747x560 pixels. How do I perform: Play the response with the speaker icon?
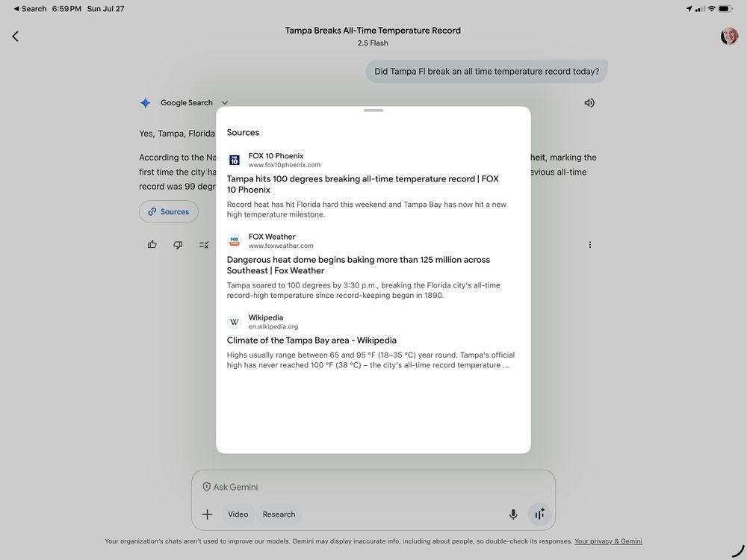[589, 103]
